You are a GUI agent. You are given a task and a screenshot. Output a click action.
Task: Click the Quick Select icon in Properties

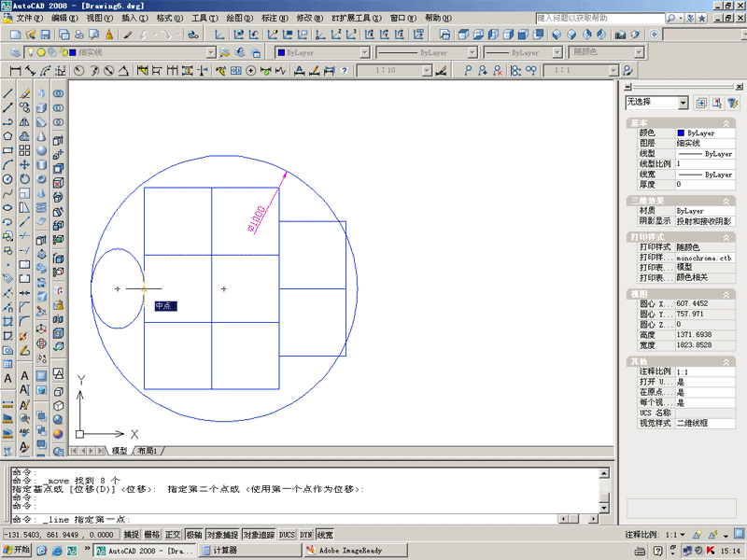[732, 103]
